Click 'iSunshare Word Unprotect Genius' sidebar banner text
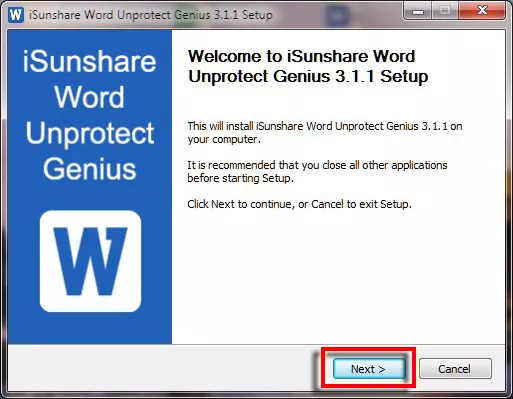The image size is (513, 399). tap(90, 115)
